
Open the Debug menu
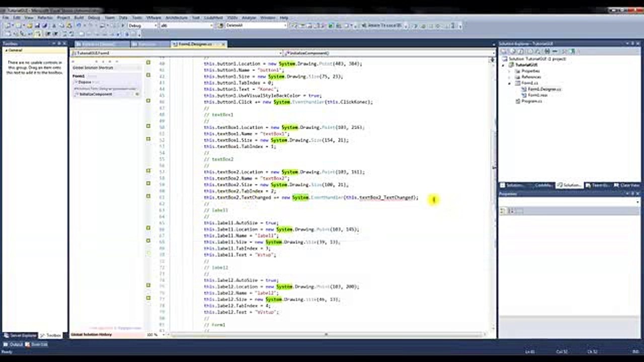94,18
